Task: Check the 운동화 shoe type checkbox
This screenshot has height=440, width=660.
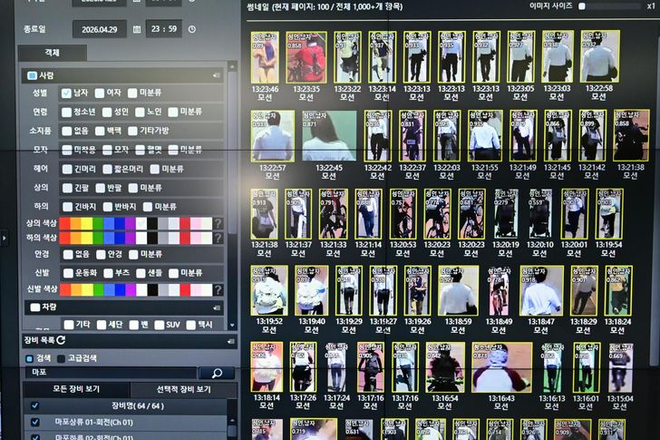Action: 68,273
